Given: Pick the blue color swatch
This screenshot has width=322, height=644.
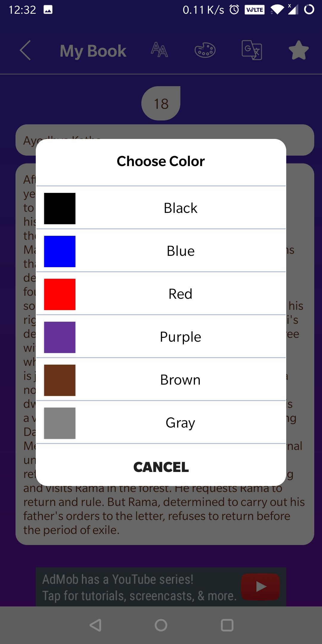Looking at the screenshot, I should click(60, 251).
